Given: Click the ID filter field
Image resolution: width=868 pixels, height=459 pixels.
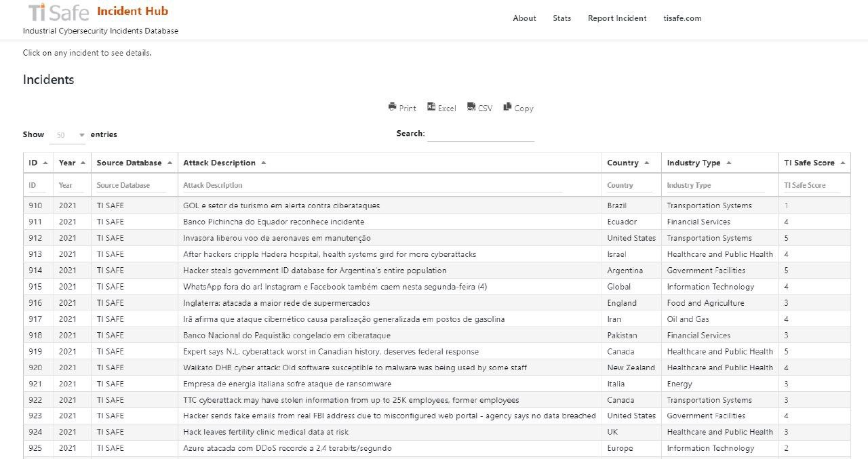Looking at the screenshot, I should click(x=38, y=185).
